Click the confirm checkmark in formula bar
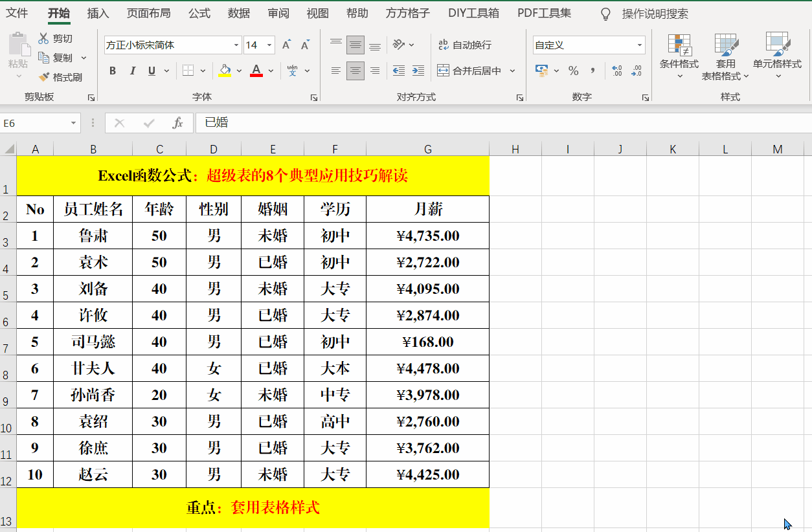The height and width of the screenshot is (532, 812). click(x=149, y=122)
